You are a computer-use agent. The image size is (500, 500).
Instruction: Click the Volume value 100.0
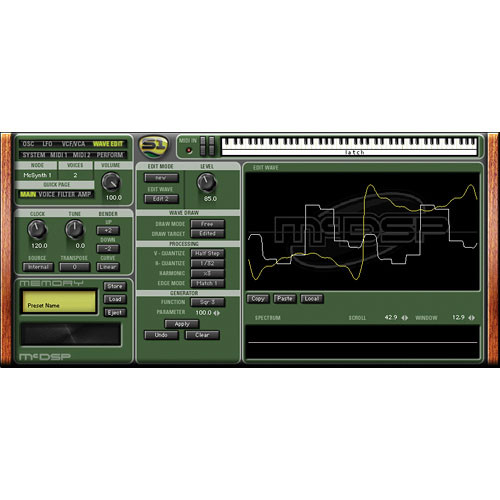(114, 198)
